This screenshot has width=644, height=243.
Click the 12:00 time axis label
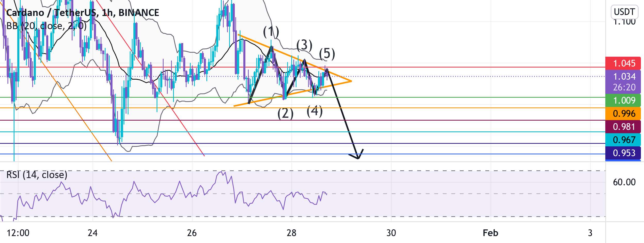tap(18, 233)
